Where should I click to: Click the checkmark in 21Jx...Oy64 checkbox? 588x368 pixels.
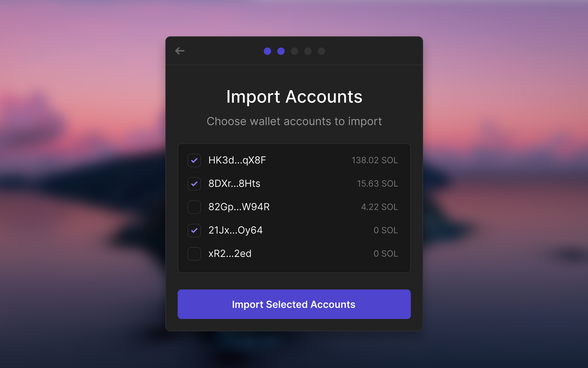coord(194,230)
